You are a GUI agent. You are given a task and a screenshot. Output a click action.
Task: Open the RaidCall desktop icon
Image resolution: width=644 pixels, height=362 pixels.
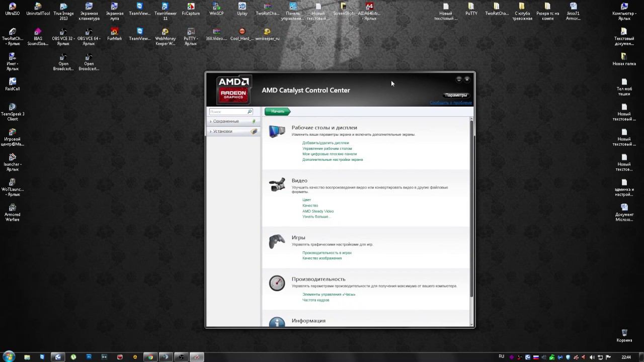(x=13, y=84)
